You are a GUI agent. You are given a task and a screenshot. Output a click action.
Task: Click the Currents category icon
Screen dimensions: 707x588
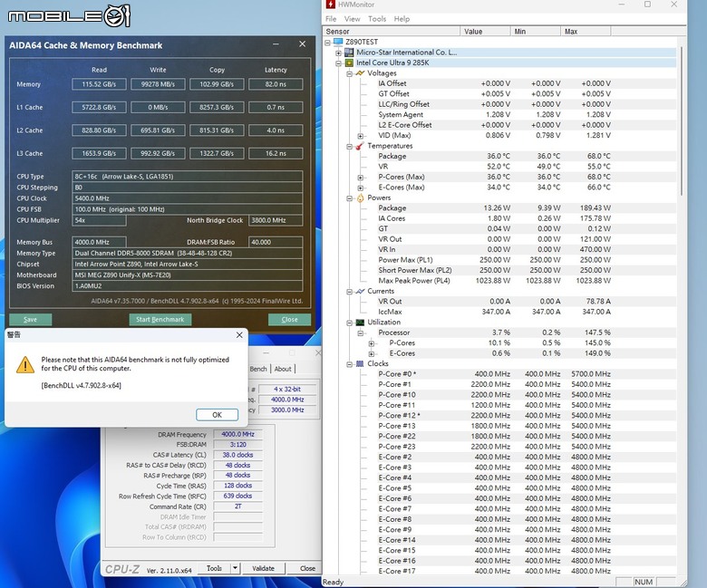360,291
